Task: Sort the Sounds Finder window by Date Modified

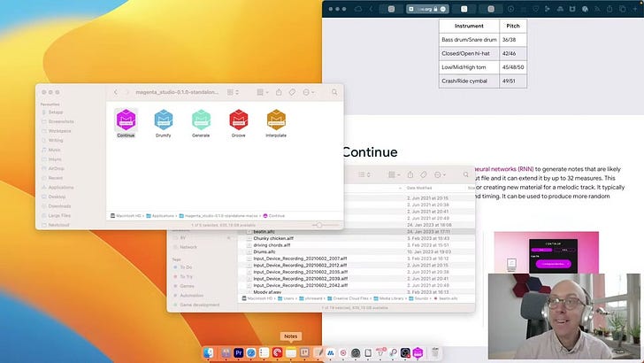Action: coord(419,188)
